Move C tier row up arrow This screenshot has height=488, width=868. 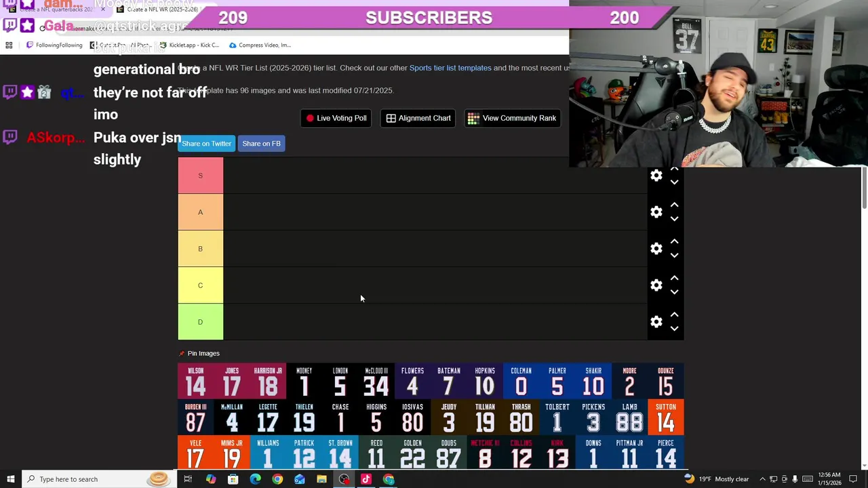[674, 278]
